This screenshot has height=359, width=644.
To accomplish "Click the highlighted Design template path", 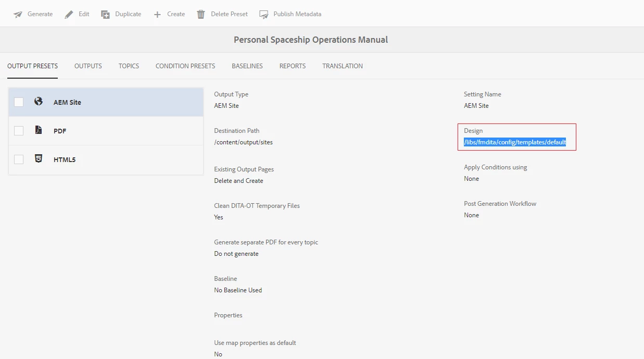I will pos(515,142).
